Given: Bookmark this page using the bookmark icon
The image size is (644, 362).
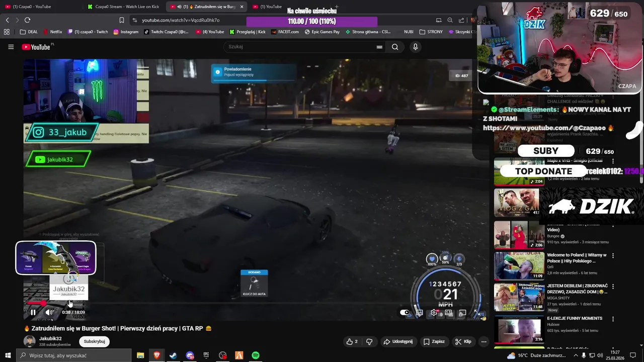Looking at the screenshot, I should coord(122,20).
